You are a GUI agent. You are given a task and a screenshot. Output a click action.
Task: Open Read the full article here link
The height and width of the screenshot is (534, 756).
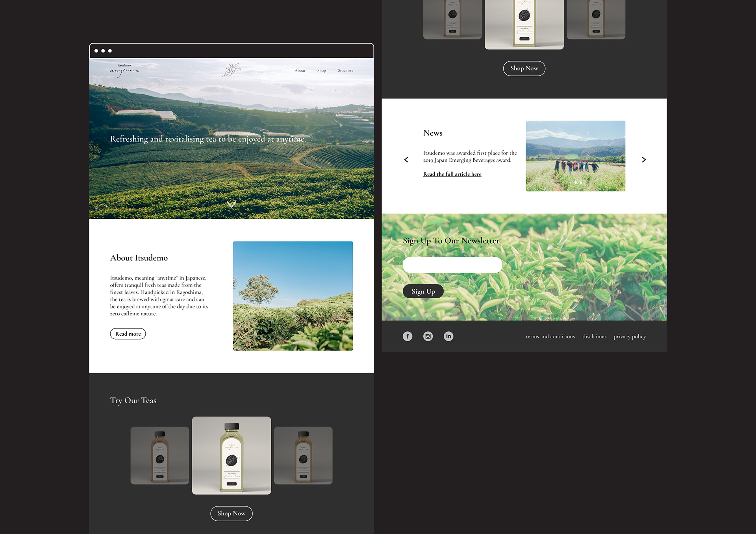tap(452, 174)
